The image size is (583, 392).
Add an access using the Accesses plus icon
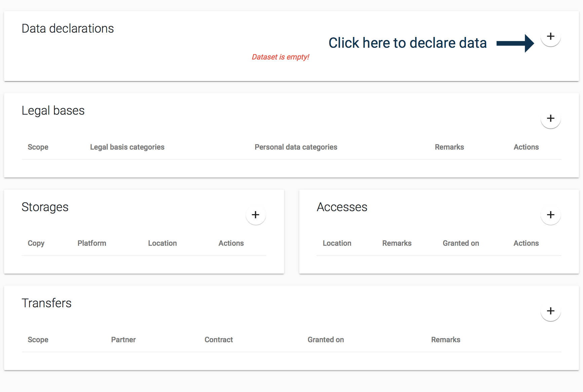550,215
